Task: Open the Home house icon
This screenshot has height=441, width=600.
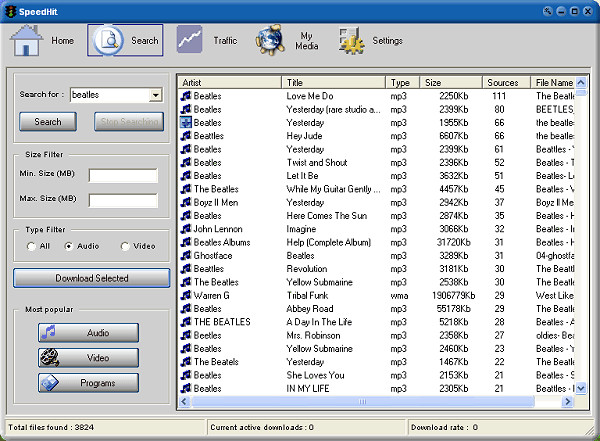Action: click(26, 40)
